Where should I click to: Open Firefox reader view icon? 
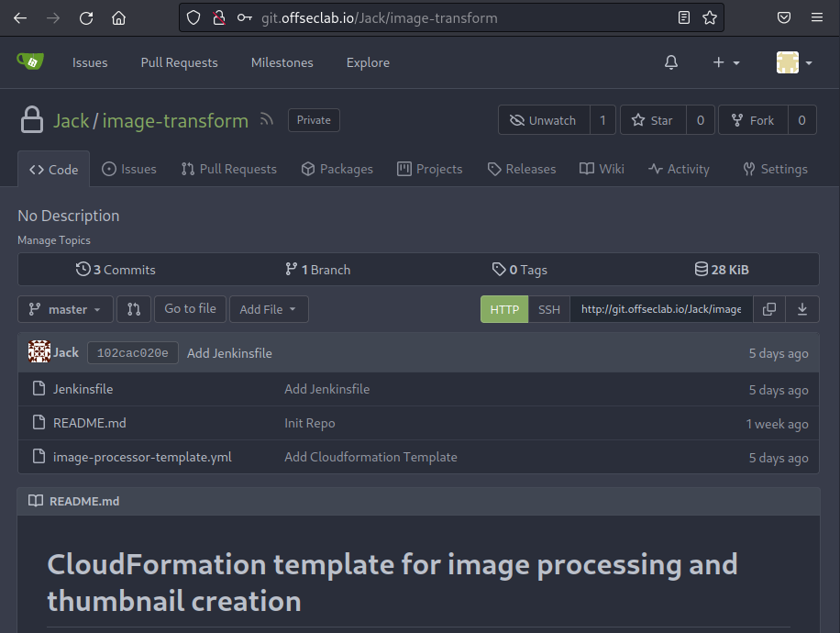684,17
